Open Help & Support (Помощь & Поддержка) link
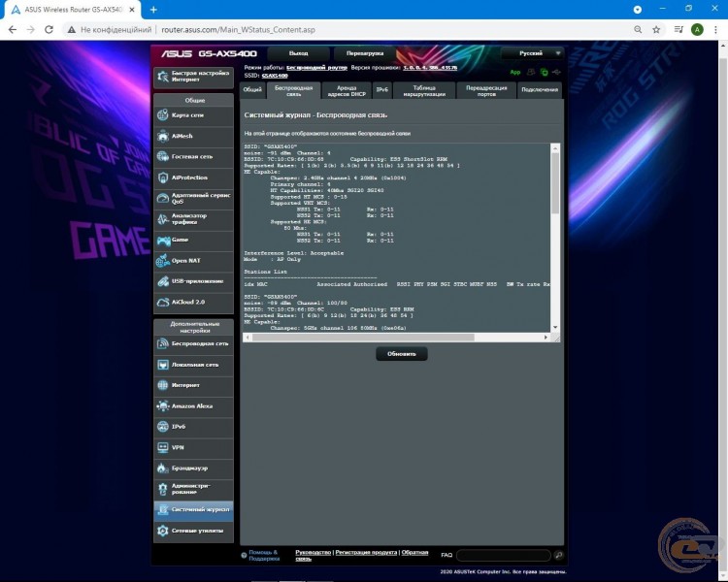 [x=264, y=555]
